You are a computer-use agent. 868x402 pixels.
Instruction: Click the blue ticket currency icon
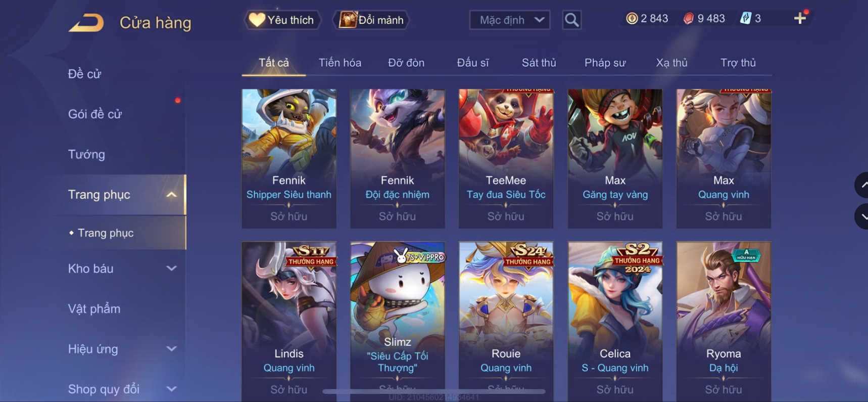745,19
